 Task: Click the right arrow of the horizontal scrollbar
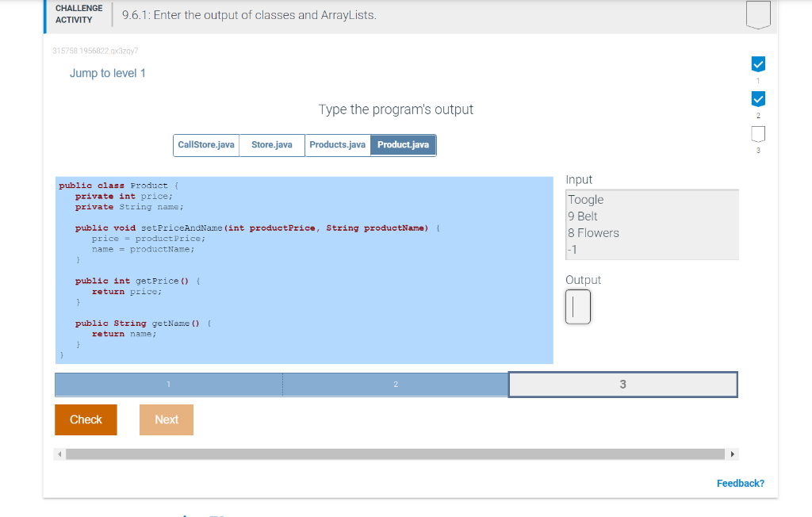click(x=733, y=454)
